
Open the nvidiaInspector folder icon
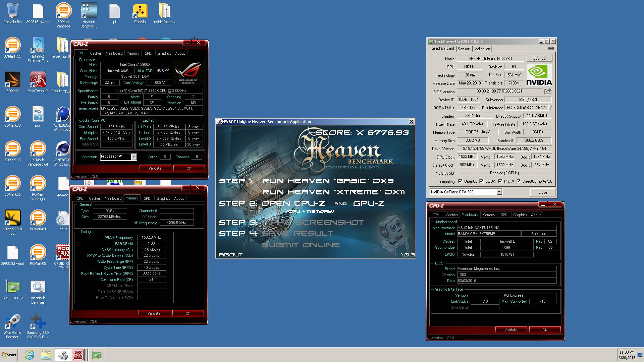165,13
